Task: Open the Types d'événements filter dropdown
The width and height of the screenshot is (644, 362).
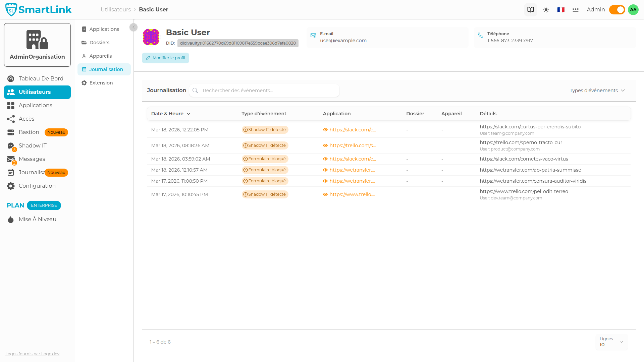Action: pyautogui.click(x=597, y=90)
